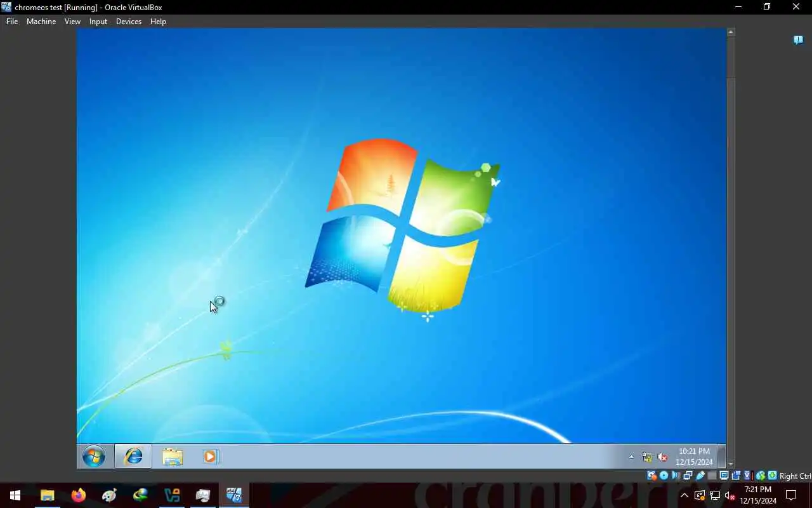Restore down the VirtualBox window

coord(767,7)
